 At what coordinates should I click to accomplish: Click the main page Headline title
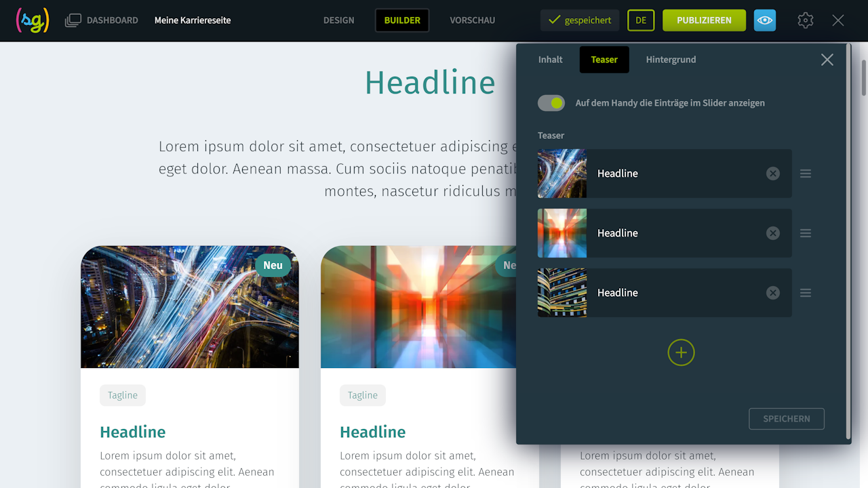point(430,83)
